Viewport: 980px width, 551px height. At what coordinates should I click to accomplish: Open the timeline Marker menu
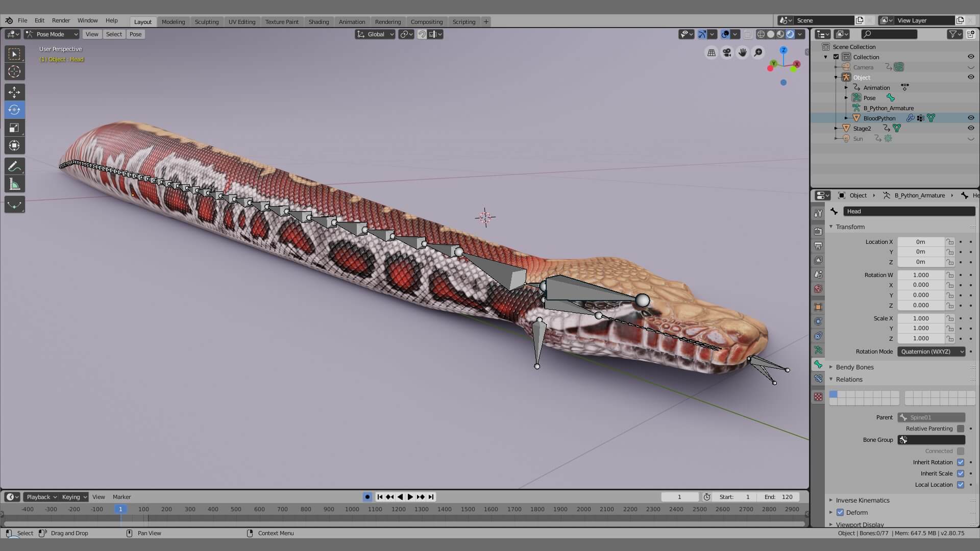(121, 497)
